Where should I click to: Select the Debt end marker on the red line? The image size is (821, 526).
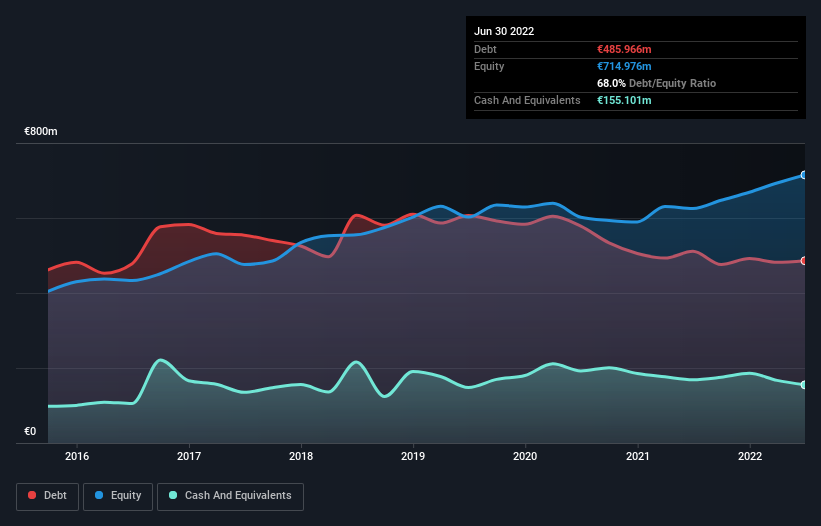[x=804, y=261]
